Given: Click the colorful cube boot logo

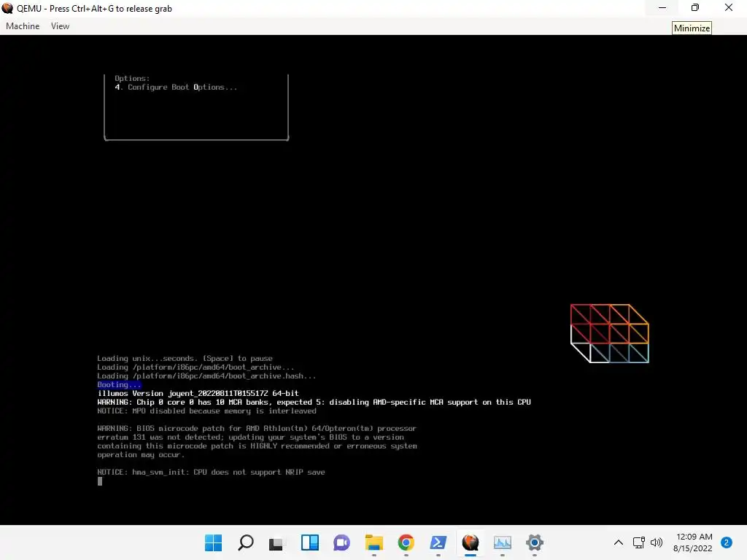Looking at the screenshot, I should (x=609, y=333).
